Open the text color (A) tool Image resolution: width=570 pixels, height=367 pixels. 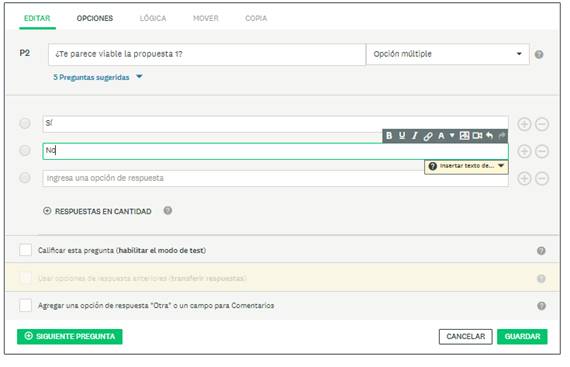441,136
